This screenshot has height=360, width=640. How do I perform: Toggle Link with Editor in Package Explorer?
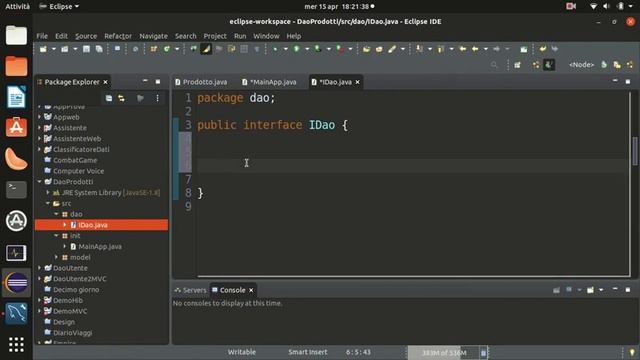pyautogui.click(x=121, y=98)
